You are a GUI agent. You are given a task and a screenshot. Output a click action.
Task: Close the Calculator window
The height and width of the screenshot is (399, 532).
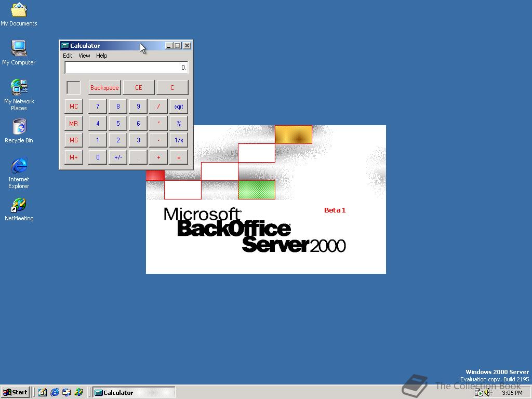tap(187, 46)
